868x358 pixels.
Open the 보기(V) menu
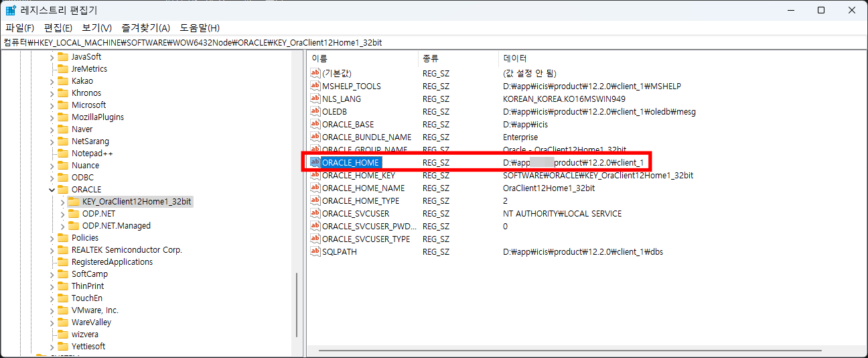[x=96, y=27]
